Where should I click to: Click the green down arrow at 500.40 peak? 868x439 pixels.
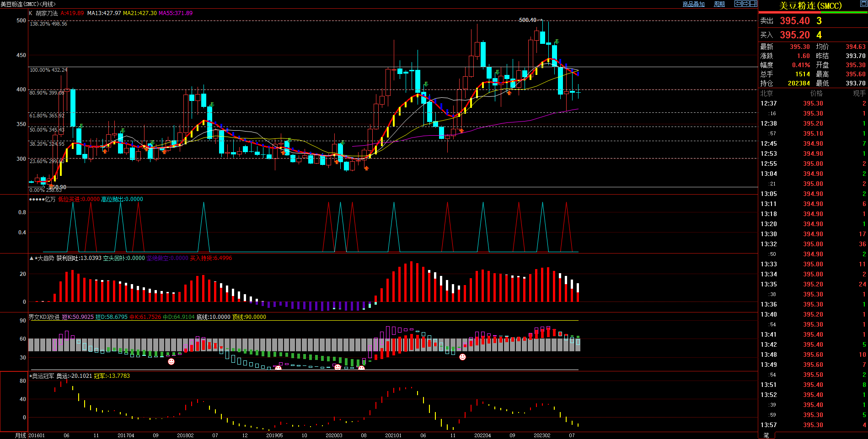point(557,42)
